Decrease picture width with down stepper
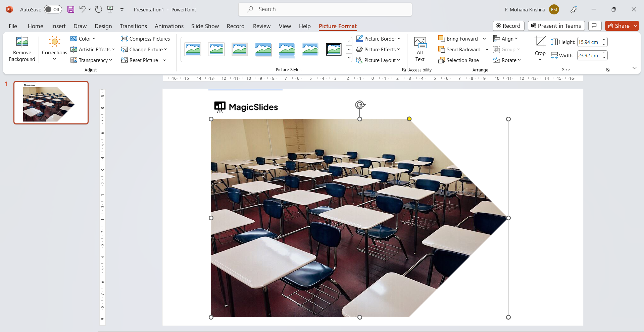The height and width of the screenshot is (332, 644). pyautogui.click(x=604, y=58)
